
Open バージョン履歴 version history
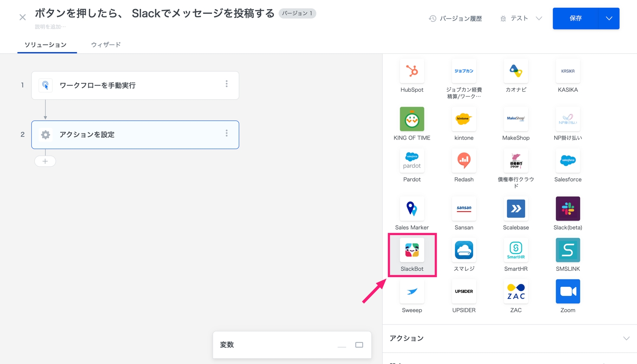pyautogui.click(x=455, y=19)
